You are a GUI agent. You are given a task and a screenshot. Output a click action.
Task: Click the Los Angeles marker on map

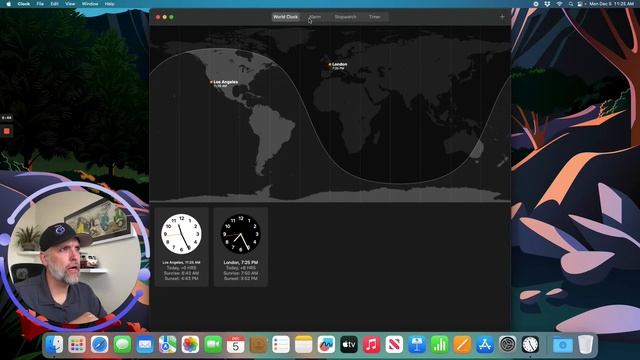(211, 82)
